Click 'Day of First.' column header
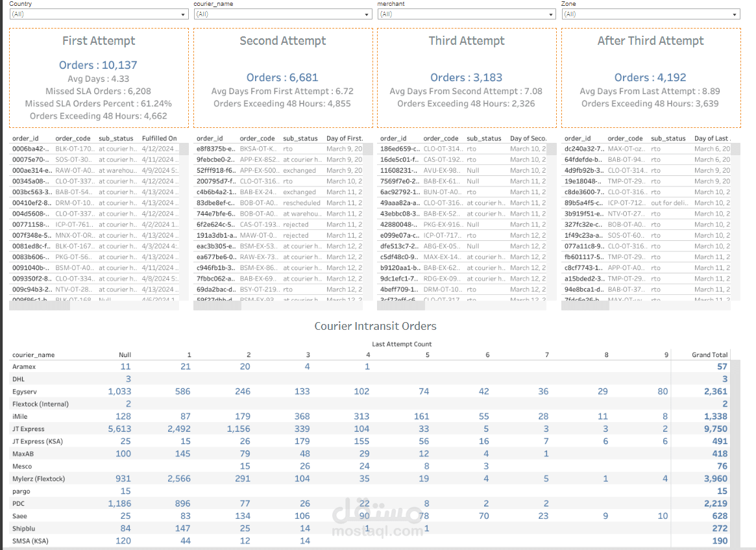 tap(345, 138)
